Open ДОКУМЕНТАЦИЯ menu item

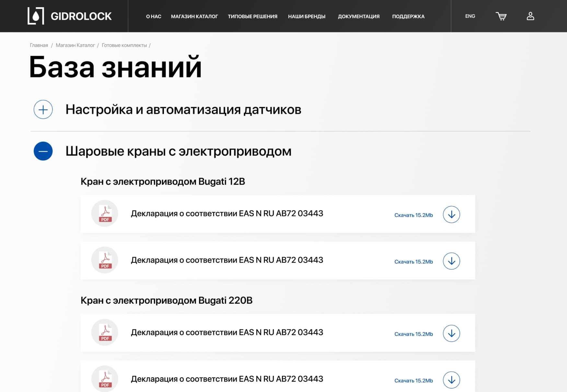359,17
